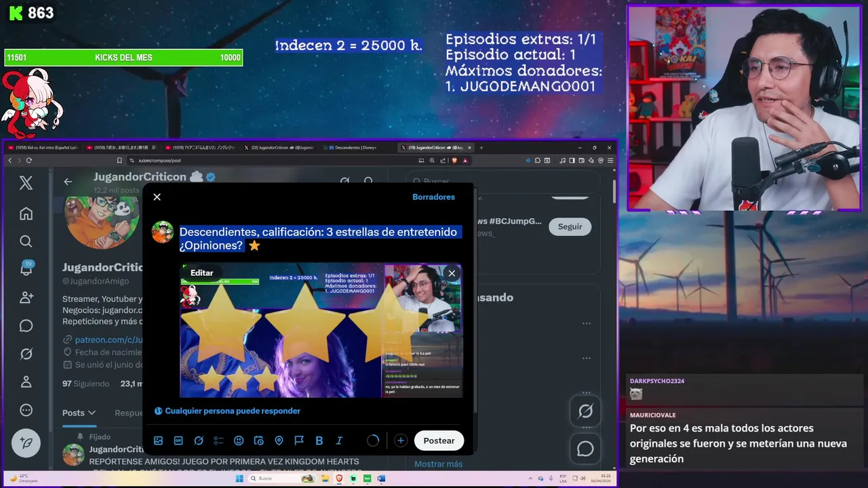
Task: Open Follow people icon in sidebar
Action: 26,298
